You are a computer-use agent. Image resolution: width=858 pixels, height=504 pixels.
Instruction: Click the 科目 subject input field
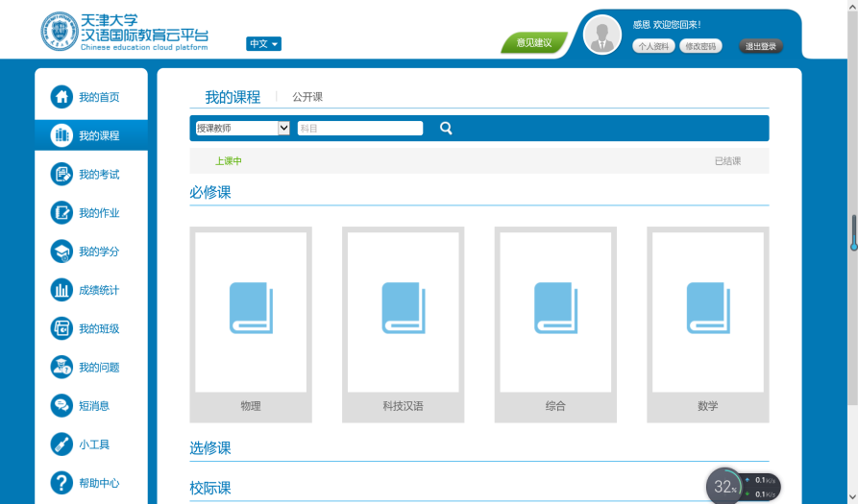tap(360, 129)
